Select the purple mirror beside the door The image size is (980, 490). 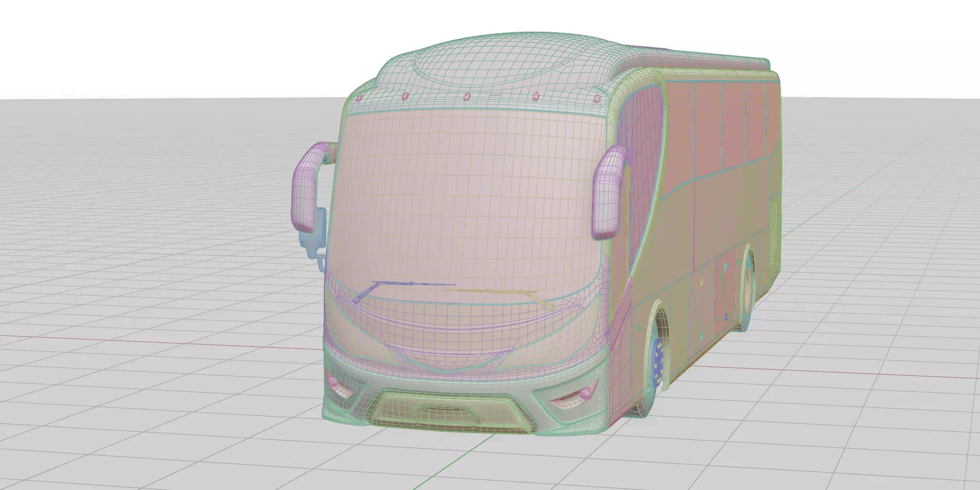608,192
